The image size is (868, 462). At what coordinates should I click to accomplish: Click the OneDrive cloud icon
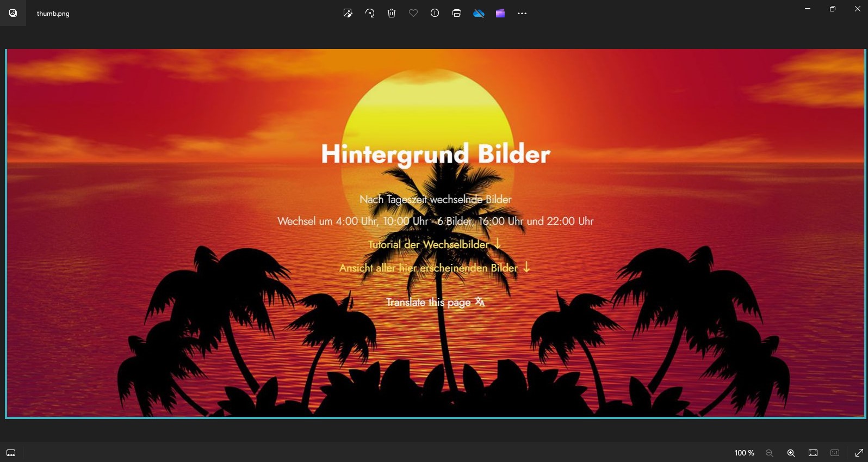coord(479,13)
